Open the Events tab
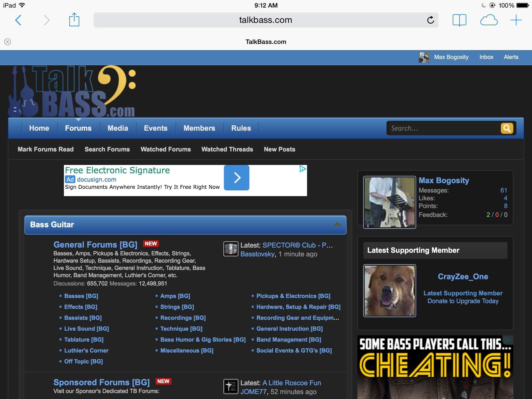Screen dimensions: 532x399 [x=156, y=128]
